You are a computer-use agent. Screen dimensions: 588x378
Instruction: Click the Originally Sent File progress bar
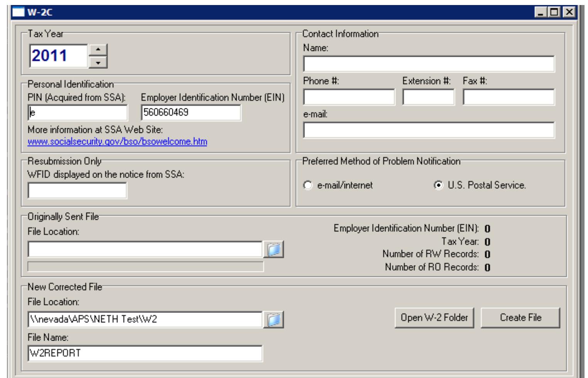pos(145,267)
